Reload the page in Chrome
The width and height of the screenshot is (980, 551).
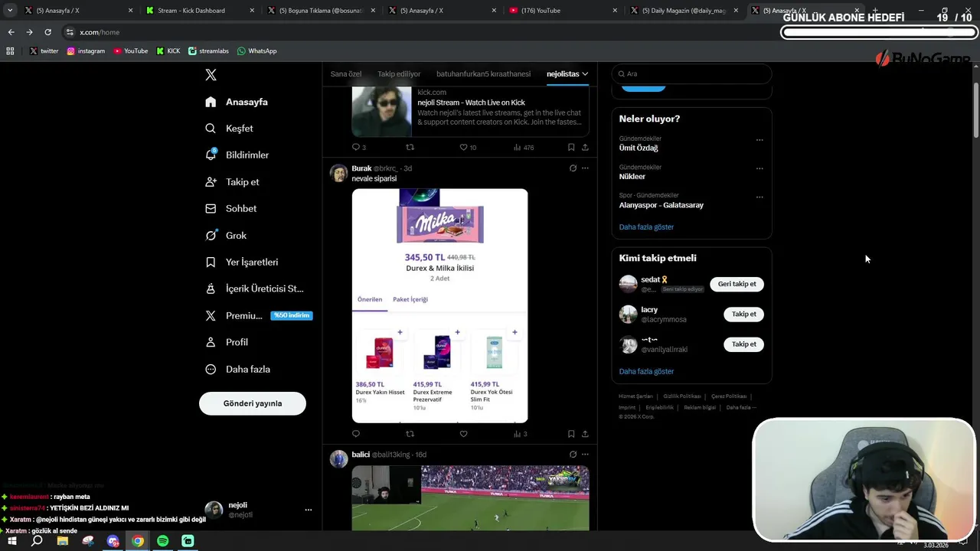(47, 32)
